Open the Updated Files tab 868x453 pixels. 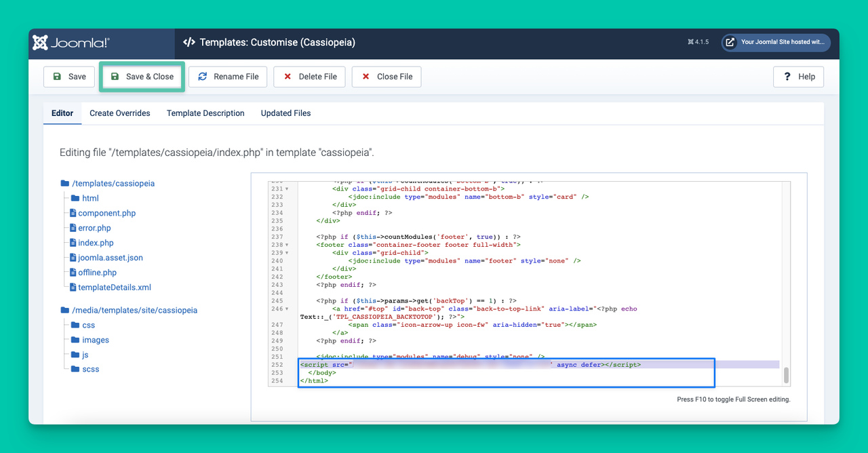pos(285,113)
